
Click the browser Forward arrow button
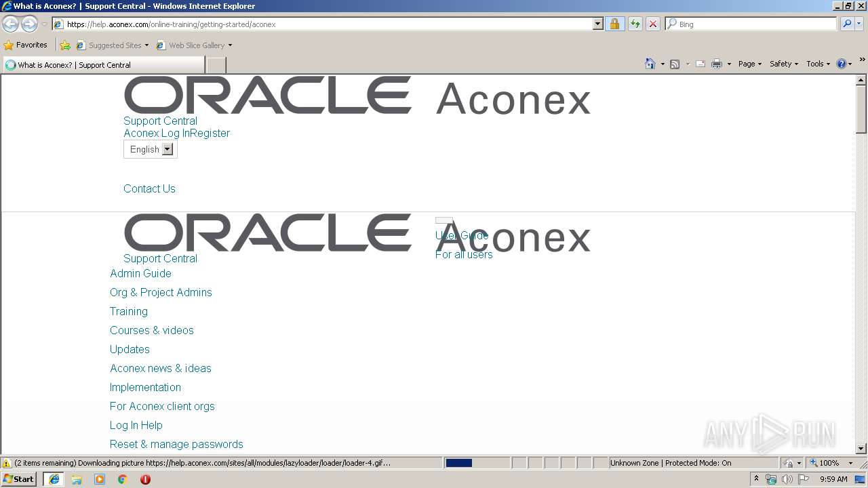click(29, 24)
